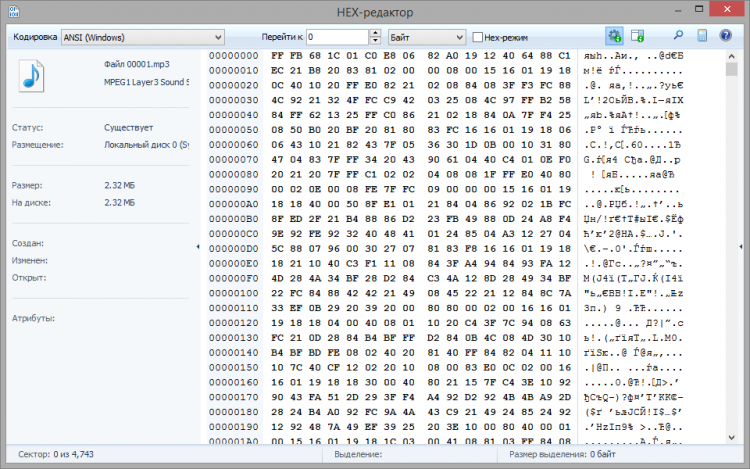Click the mp3 music note file icon
750x469 pixels.
[32, 76]
